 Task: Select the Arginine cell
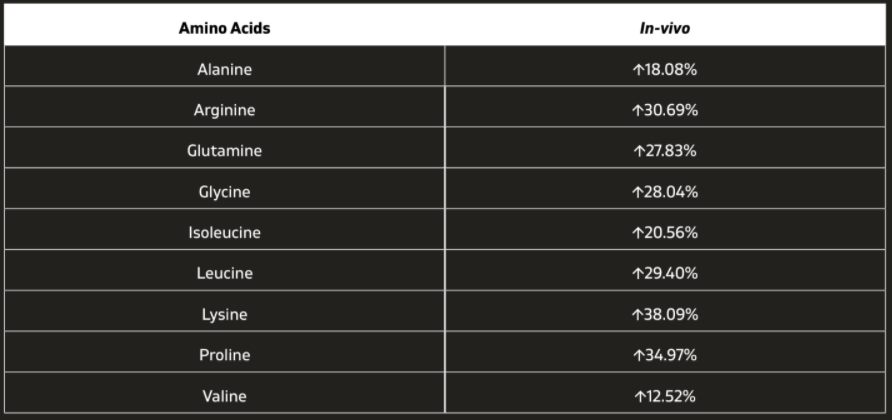[x=224, y=110]
